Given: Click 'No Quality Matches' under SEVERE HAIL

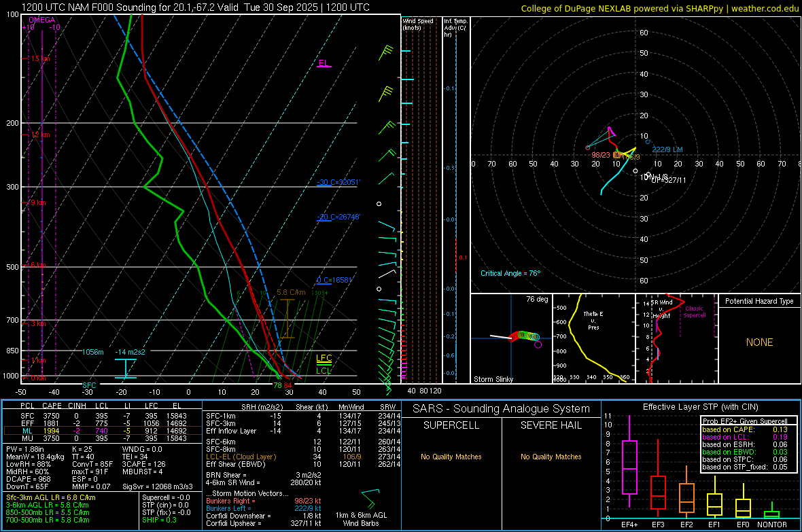Looking at the screenshot, I should [551, 457].
